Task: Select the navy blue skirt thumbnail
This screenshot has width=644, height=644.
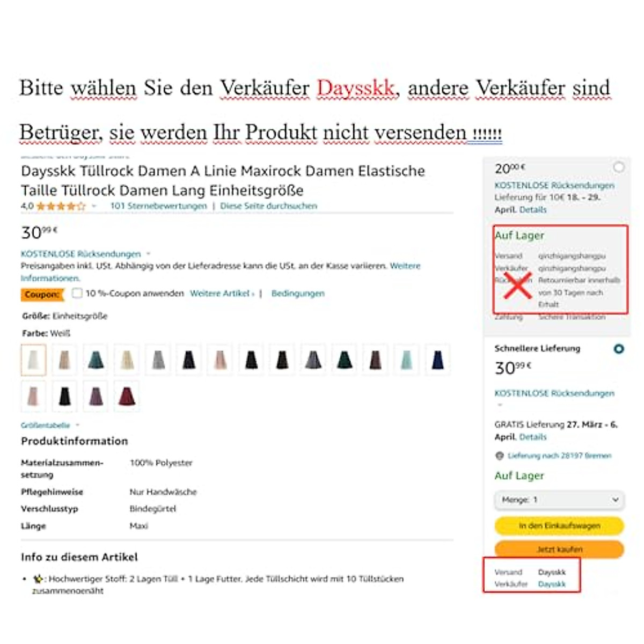Action: coord(438,360)
